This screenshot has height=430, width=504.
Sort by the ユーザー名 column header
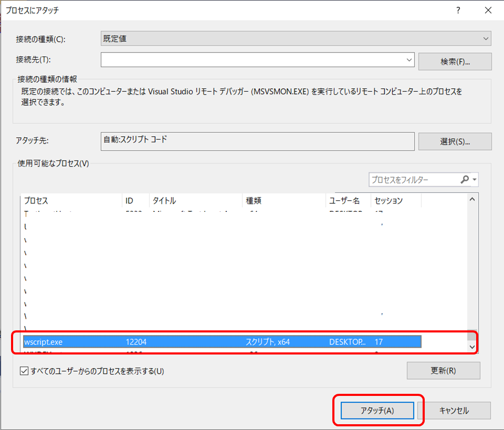[344, 200]
